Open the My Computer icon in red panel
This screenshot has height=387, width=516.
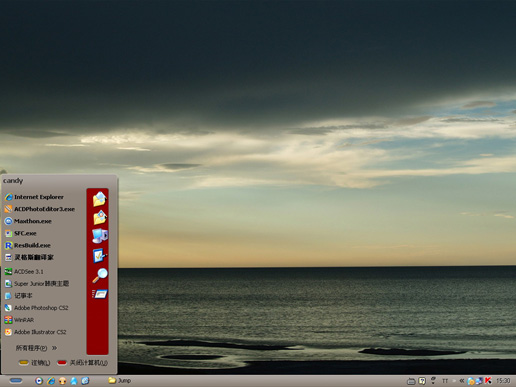(100, 236)
